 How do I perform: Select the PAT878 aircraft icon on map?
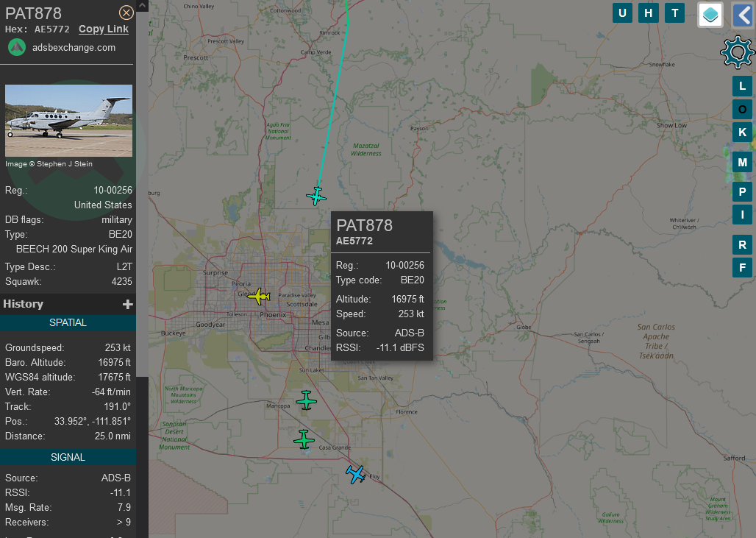316,197
